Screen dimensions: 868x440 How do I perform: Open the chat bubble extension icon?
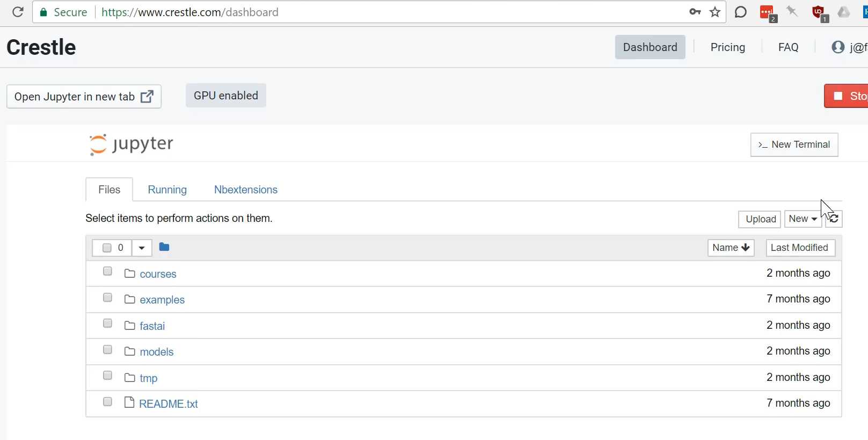741,12
